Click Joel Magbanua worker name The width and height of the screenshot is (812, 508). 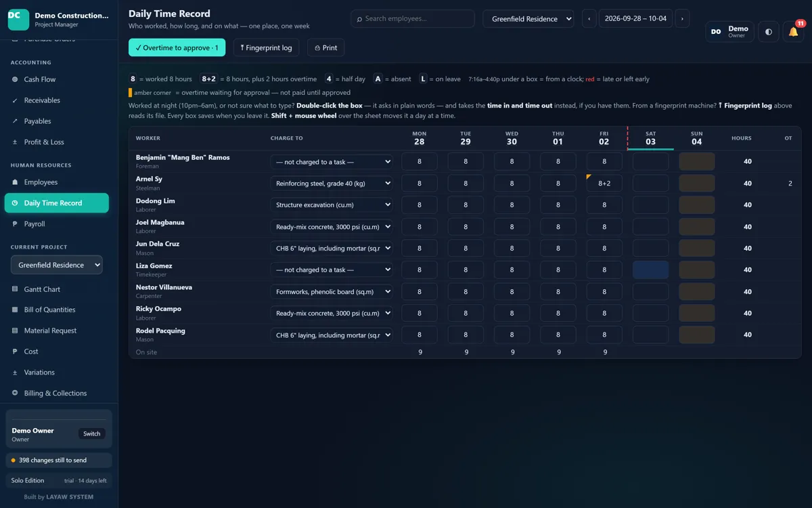[160, 222]
